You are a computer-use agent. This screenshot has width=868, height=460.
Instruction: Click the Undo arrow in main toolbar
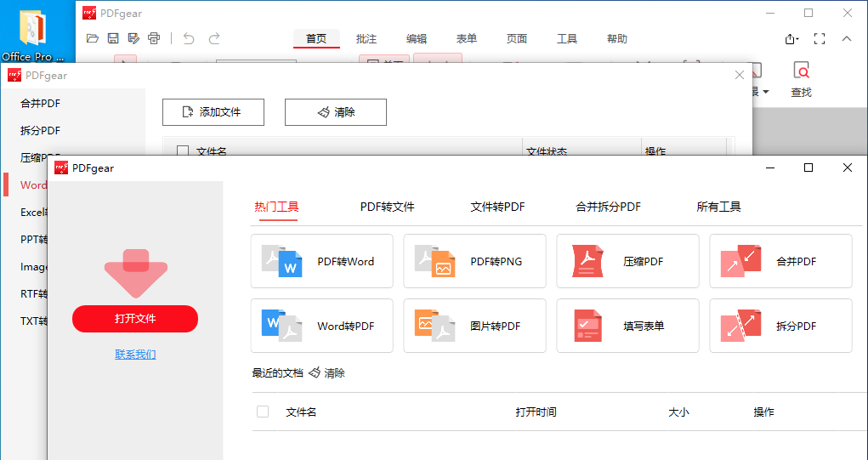pos(189,38)
